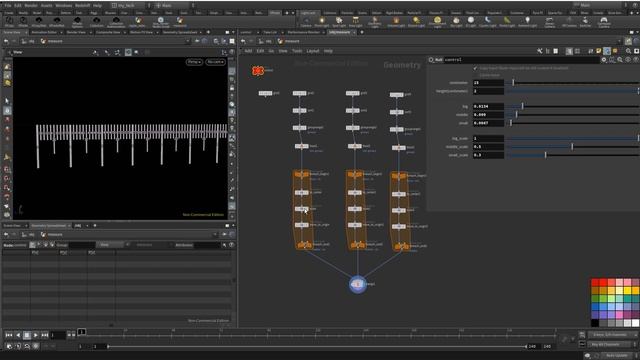The image size is (640, 360).
Task: Click the sticky red node at top left of network
Action: tap(258, 71)
